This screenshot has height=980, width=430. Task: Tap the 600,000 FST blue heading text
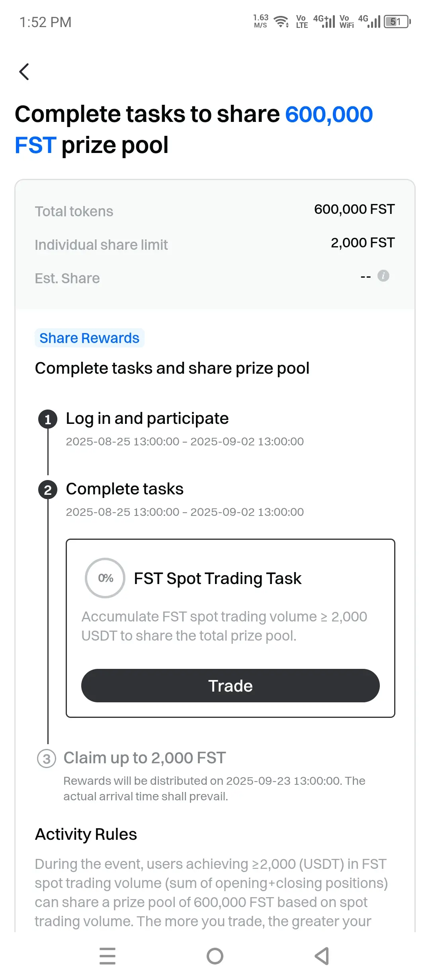tap(194, 129)
